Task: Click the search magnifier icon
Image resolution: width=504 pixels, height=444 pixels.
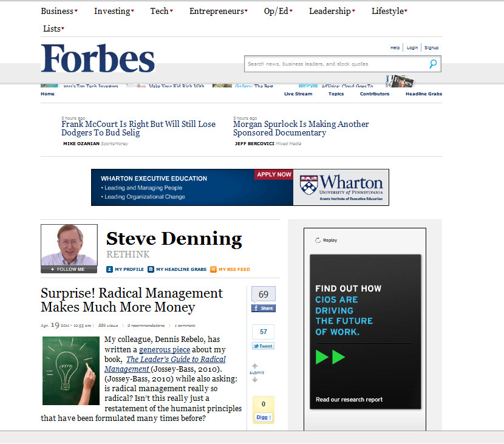Action: click(433, 64)
